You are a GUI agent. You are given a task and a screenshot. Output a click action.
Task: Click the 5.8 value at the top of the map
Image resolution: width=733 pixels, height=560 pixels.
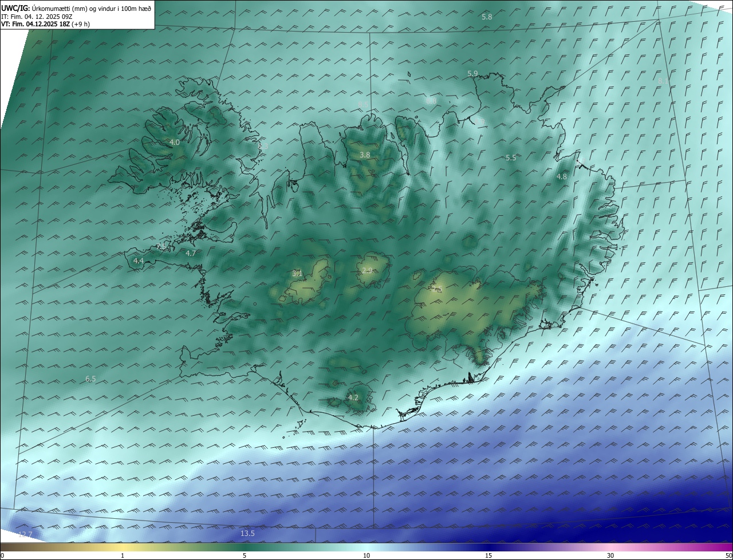pyautogui.click(x=487, y=17)
